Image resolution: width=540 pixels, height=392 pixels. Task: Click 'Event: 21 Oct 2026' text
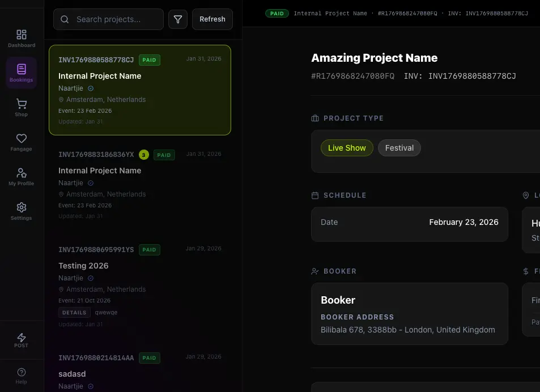84,300
